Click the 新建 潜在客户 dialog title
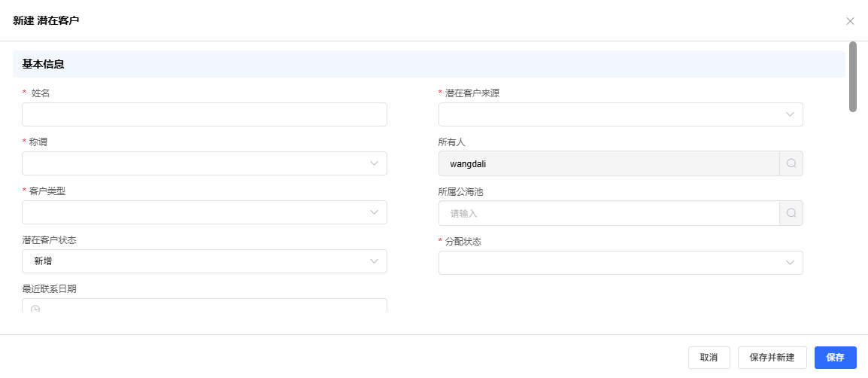 click(x=47, y=21)
